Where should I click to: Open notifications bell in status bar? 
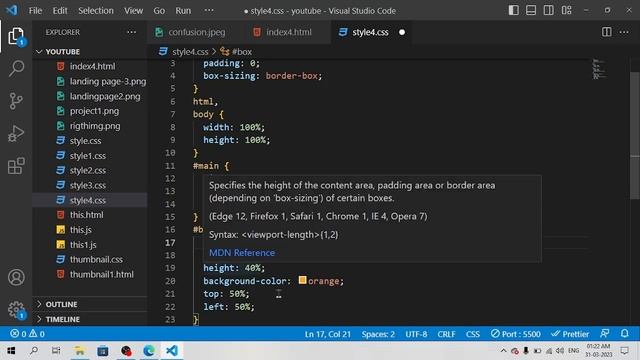pyautogui.click(x=624, y=333)
